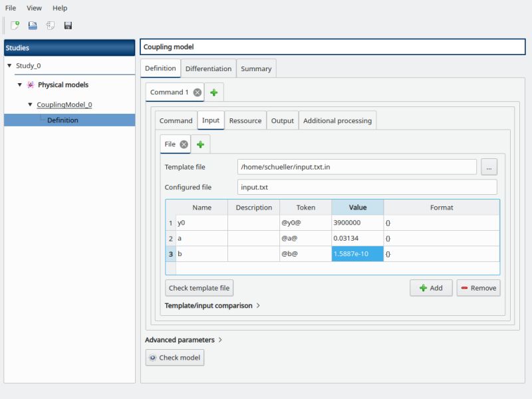Remove the selected variable with Remove
This screenshot has width=532, height=399.
[x=478, y=287]
